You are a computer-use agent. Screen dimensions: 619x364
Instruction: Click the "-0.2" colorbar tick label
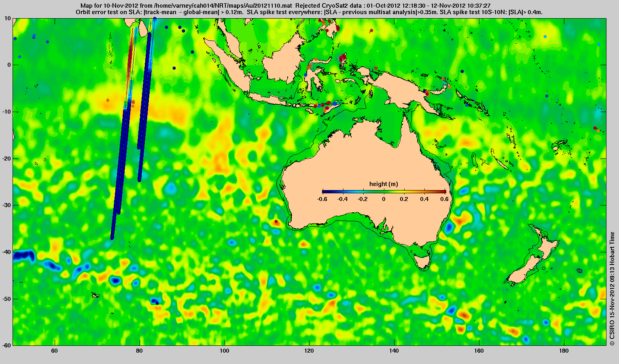(x=363, y=199)
